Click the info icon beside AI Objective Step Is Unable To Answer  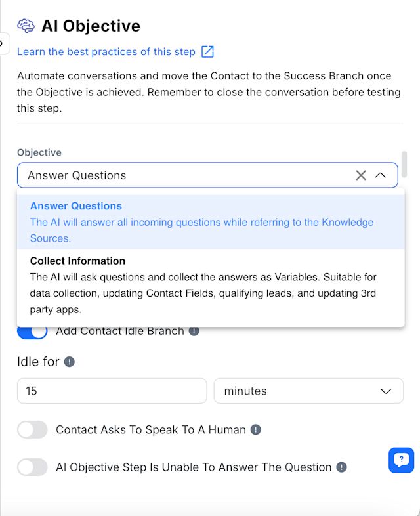coord(341,467)
